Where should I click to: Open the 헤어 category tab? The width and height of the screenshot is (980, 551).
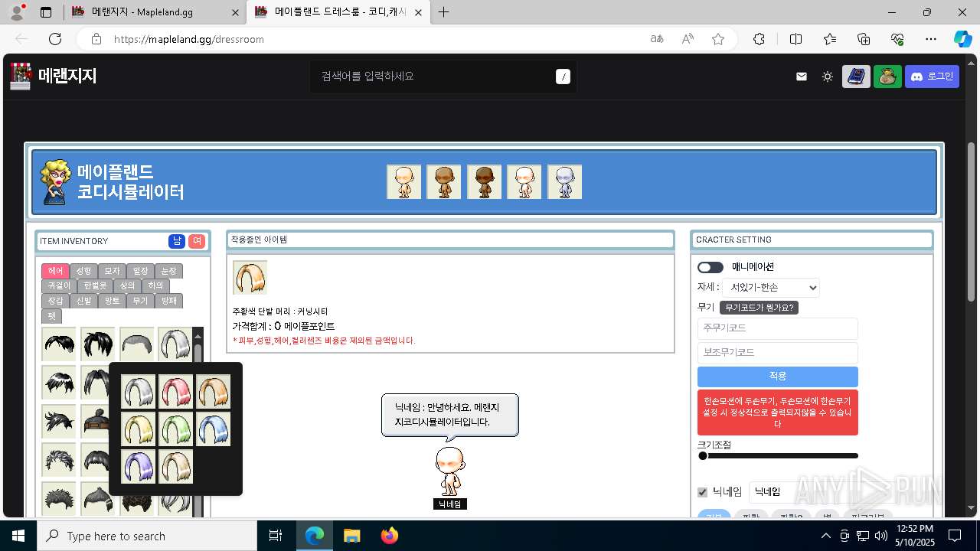click(x=55, y=271)
